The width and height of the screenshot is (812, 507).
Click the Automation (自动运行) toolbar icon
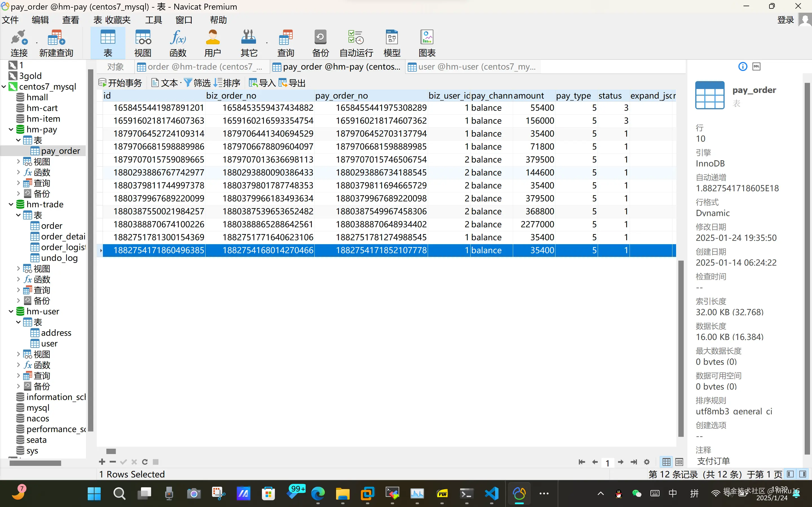coord(356,43)
